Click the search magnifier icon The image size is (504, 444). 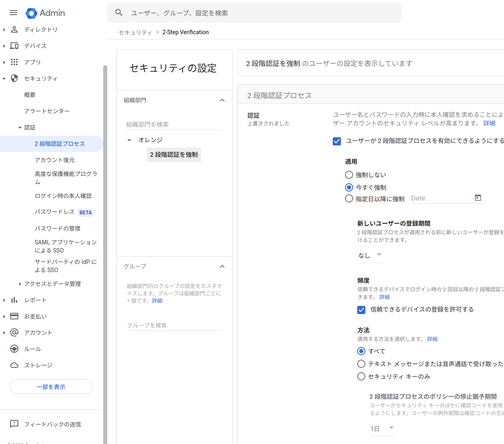119,13
